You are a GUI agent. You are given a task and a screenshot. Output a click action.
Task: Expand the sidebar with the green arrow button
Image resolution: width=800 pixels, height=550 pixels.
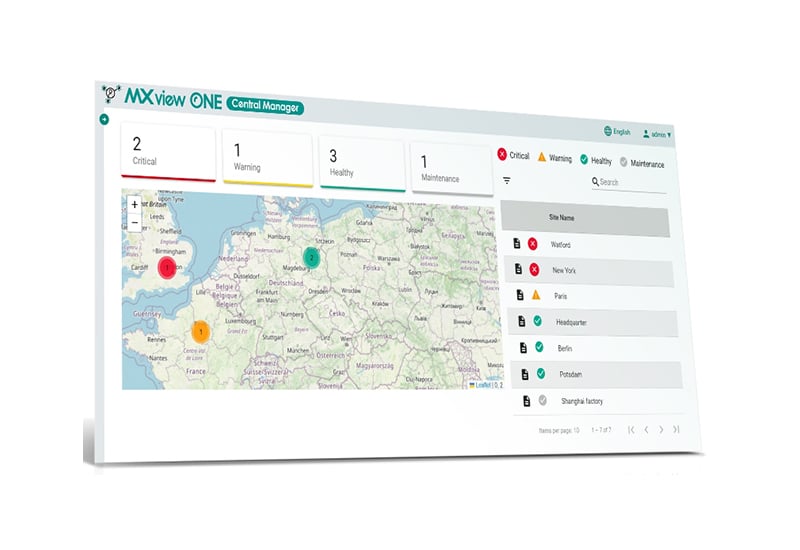click(x=103, y=120)
